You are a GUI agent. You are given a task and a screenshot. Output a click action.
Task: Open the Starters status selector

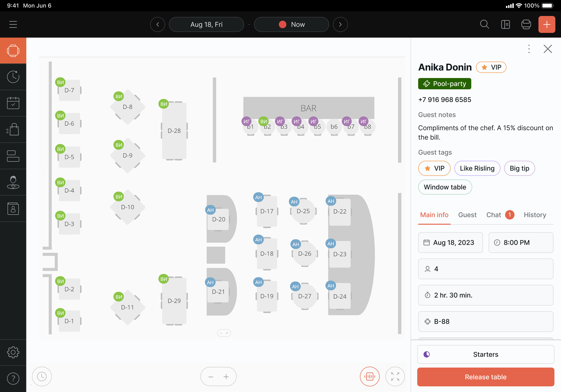[x=486, y=354]
